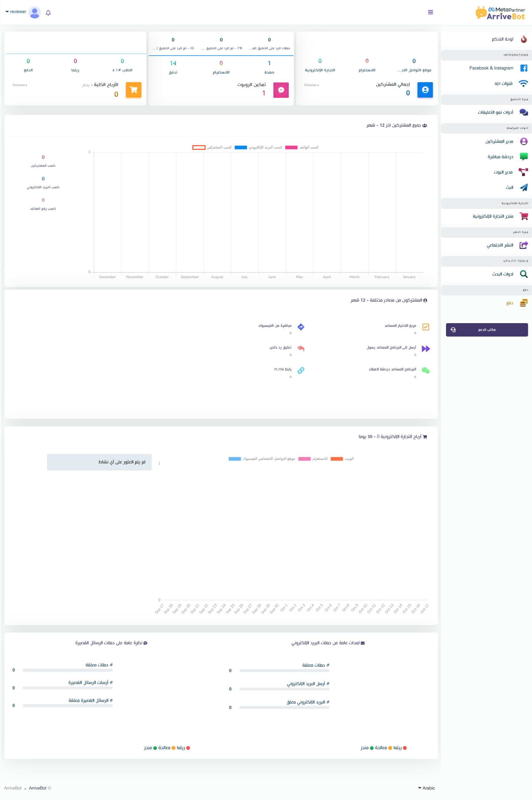Click the blue Facebook earnings legend swatch

click(x=234, y=459)
